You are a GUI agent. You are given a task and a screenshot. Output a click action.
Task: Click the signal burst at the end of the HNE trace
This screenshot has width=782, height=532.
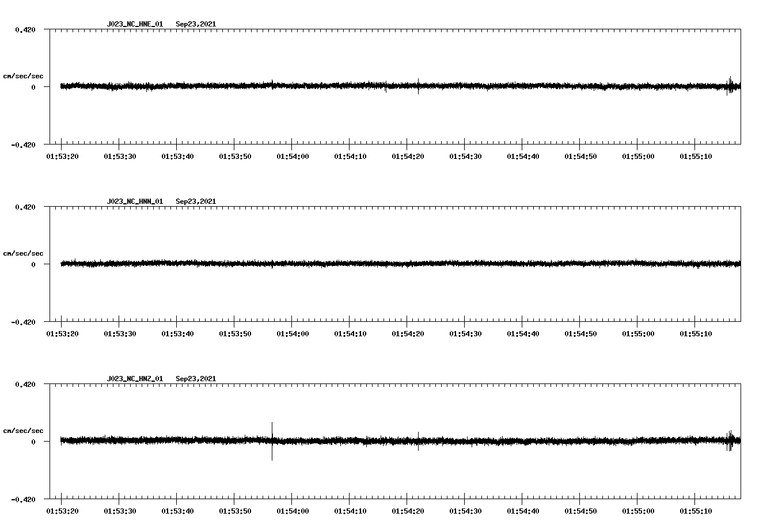[x=731, y=86]
